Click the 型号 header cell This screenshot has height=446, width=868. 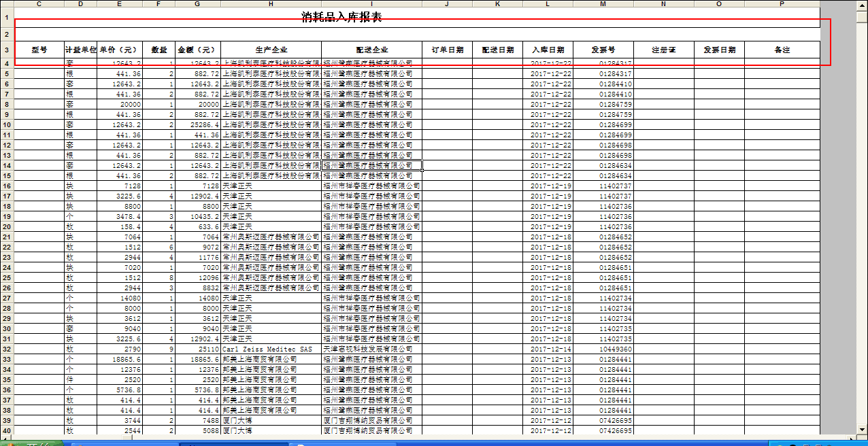click(39, 50)
